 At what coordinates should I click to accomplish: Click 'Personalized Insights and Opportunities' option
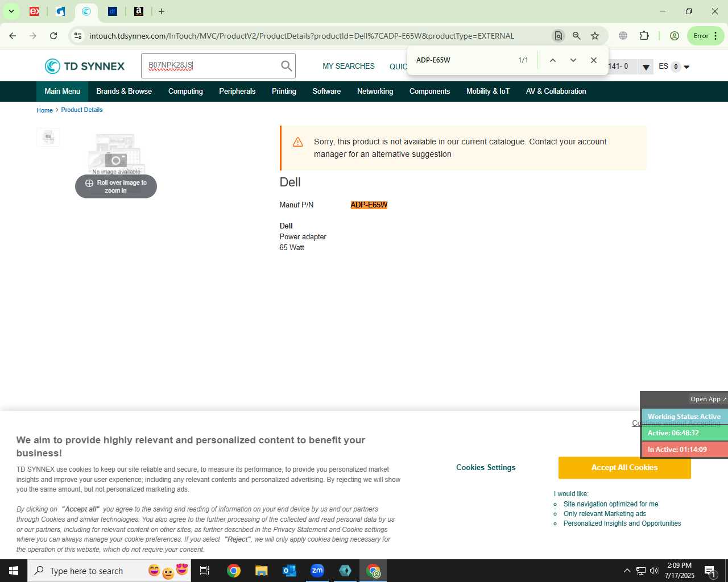pos(622,523)
